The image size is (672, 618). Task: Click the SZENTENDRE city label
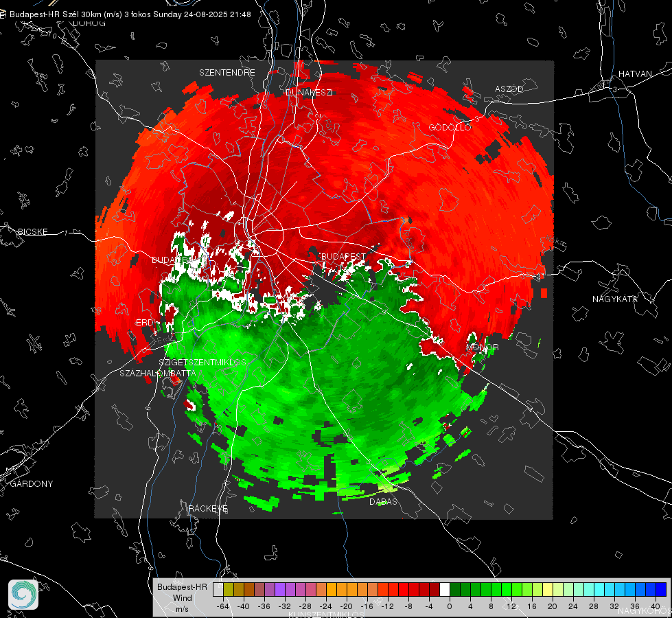click(227, 73)
